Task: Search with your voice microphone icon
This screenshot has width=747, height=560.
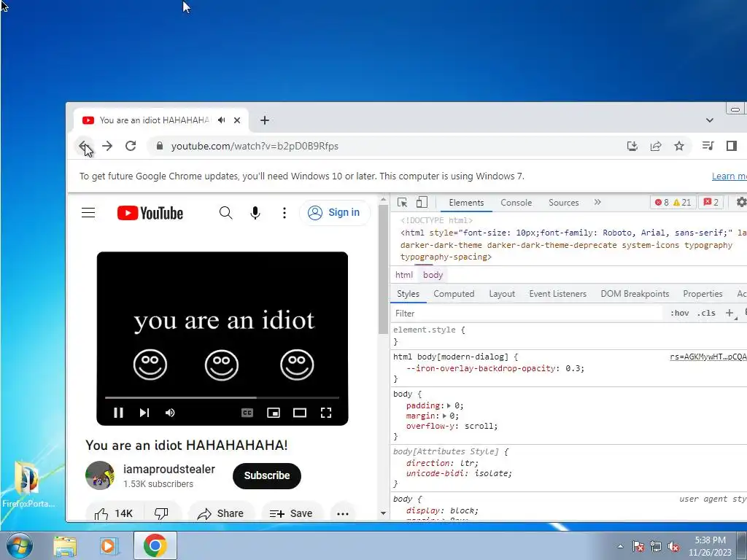Action: pyautogui.click(x=255, y=213)
